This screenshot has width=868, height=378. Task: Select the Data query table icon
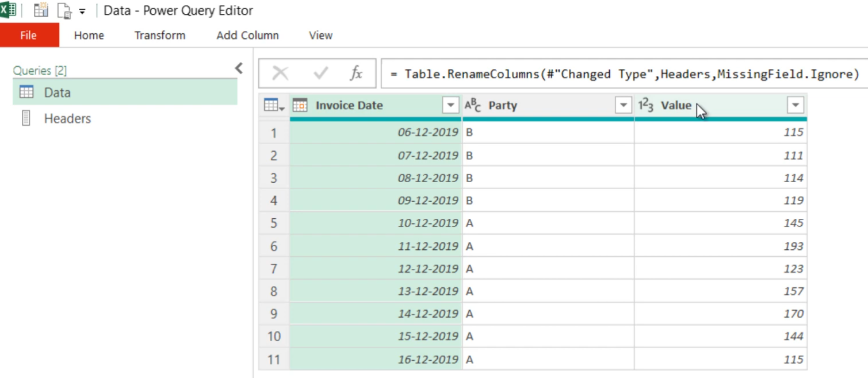pos(26,92)
